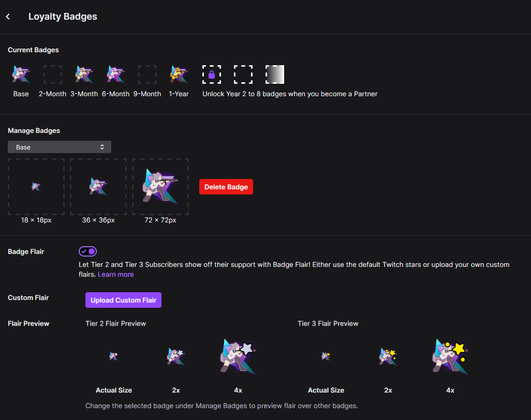Viewport: 531px width, 420px height.
Task: Select the 3-Month badge icon
Action: (84, 74)
